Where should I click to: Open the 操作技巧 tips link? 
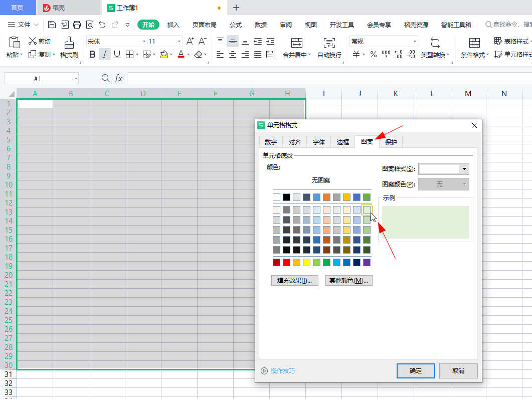point(282,371)
